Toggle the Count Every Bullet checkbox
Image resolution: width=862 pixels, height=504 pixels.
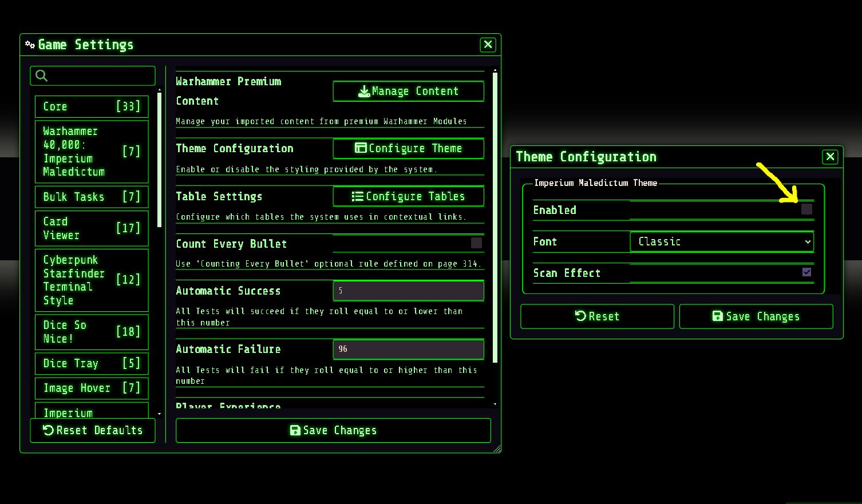(476, 243)
